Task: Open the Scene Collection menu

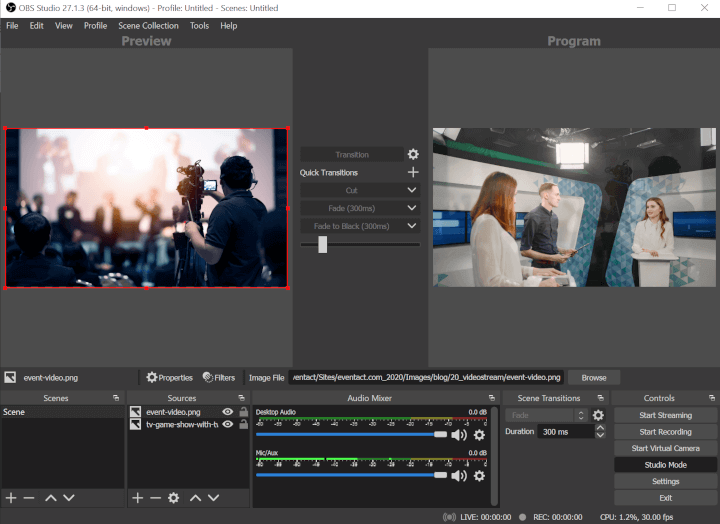Action: coord(148,26)
